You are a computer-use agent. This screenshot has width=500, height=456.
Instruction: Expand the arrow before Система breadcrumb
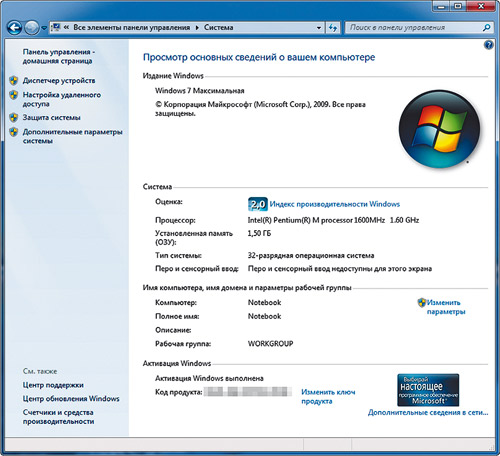pos(197,28)
